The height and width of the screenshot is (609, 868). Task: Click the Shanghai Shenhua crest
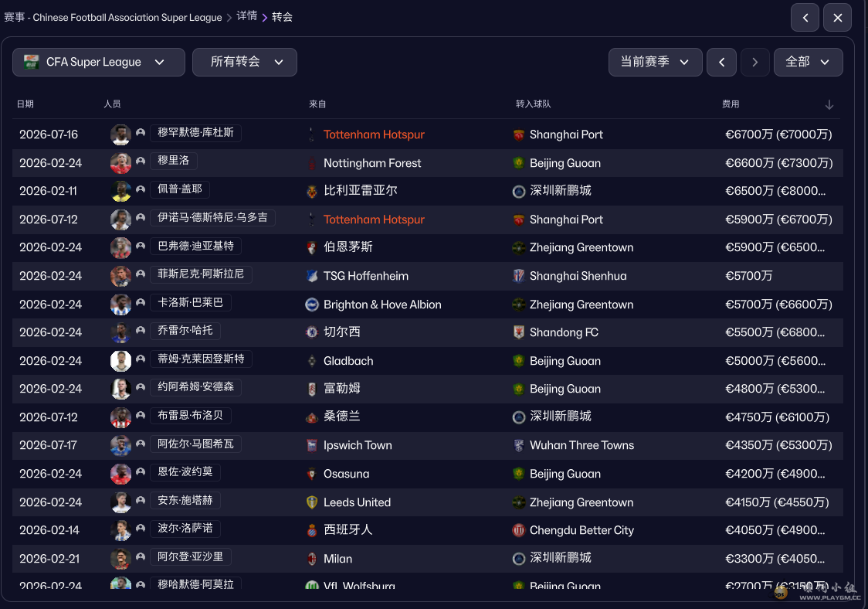click(x=519, y=276)
